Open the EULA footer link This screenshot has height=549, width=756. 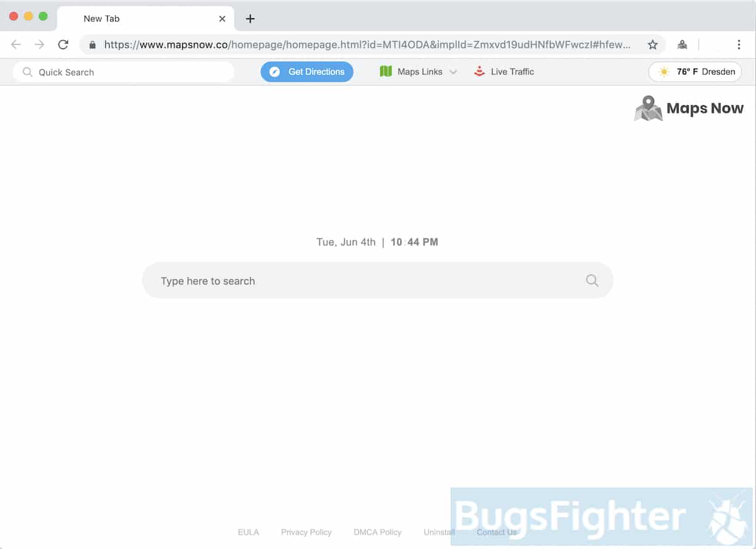248,532
